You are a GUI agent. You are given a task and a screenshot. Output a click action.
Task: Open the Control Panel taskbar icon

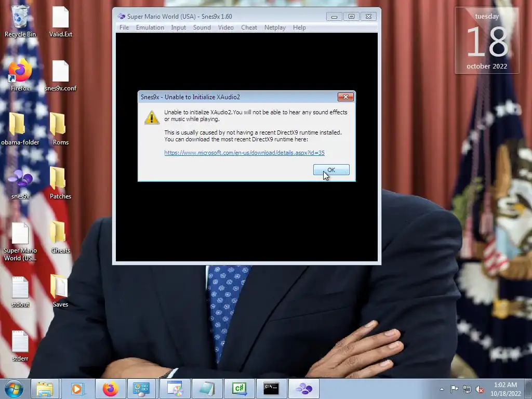tap(142, 389)
